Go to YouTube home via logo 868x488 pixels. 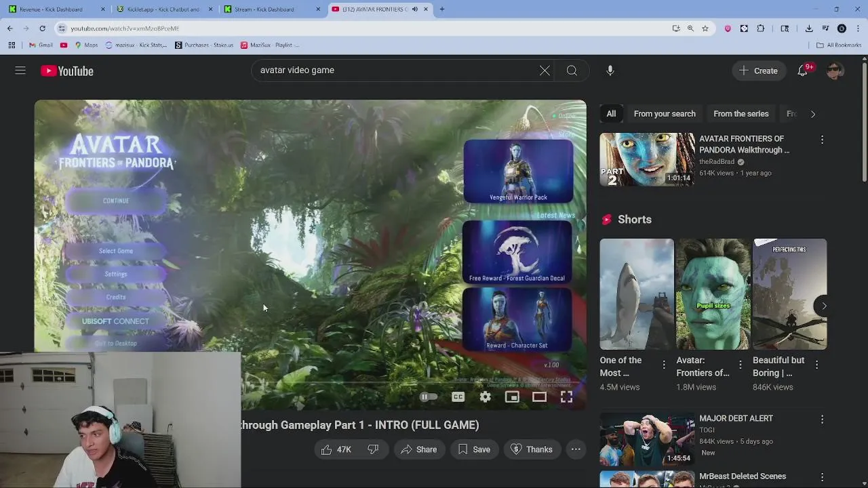point(66,70)
